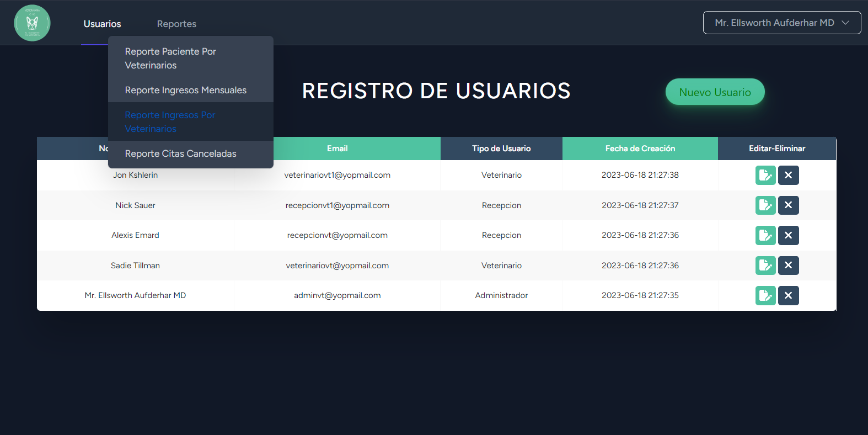Edit user Sadie Tillman
This screenshot has width=868, height=435.
coord(765,266)
